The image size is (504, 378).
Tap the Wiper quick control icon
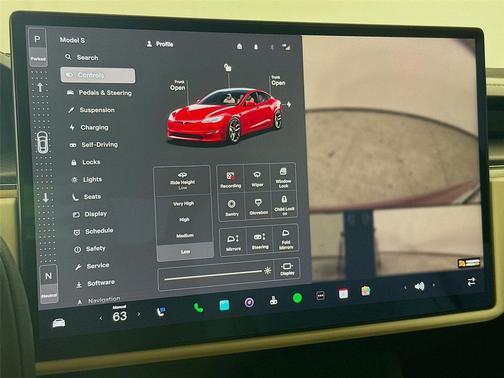pos(257,178)
